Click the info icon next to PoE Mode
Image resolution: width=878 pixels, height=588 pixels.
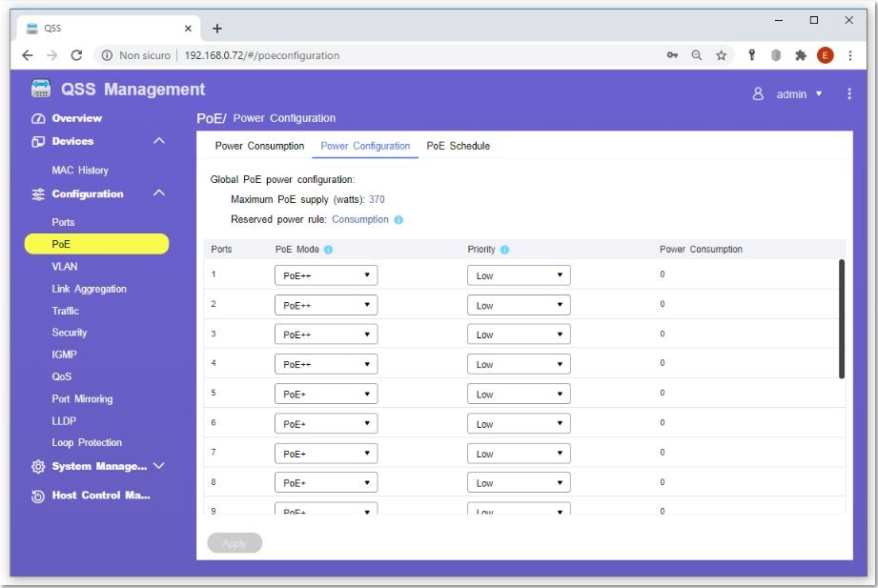pyautogui.click(x=328, y=250)
